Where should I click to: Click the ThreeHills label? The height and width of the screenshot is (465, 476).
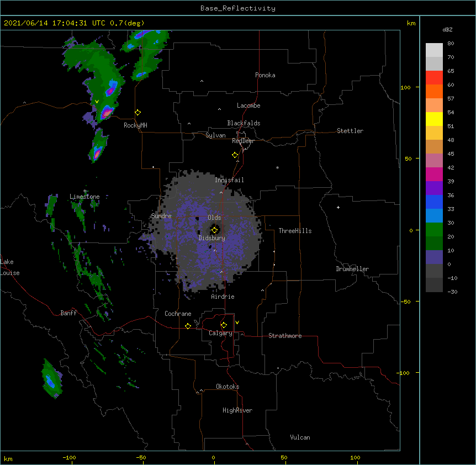click(x=295, y=231)
